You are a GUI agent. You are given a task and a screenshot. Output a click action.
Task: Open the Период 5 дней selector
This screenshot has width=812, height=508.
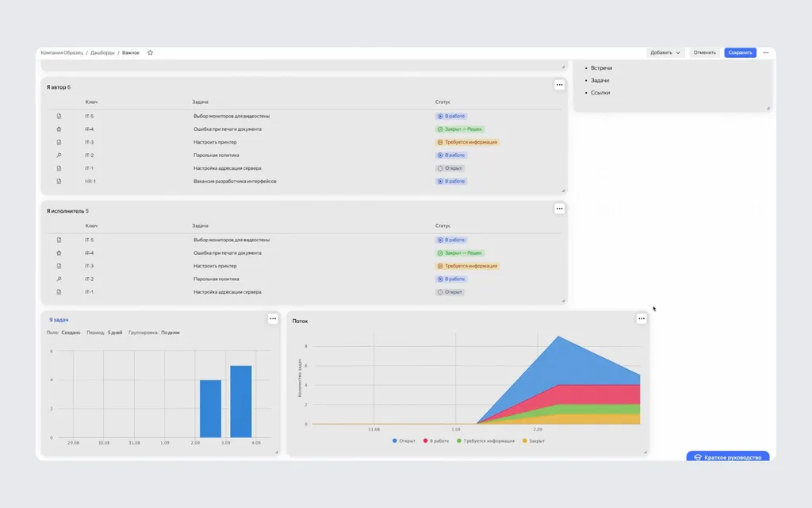click(x=115, y=333)
